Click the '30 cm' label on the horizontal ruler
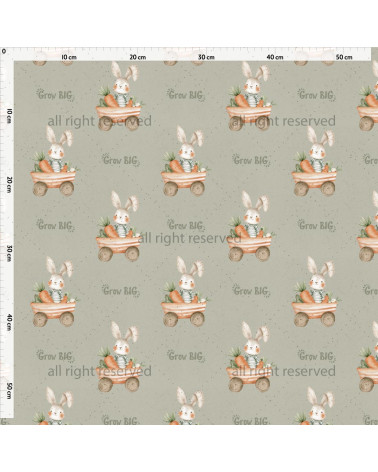 click(206, 57)
